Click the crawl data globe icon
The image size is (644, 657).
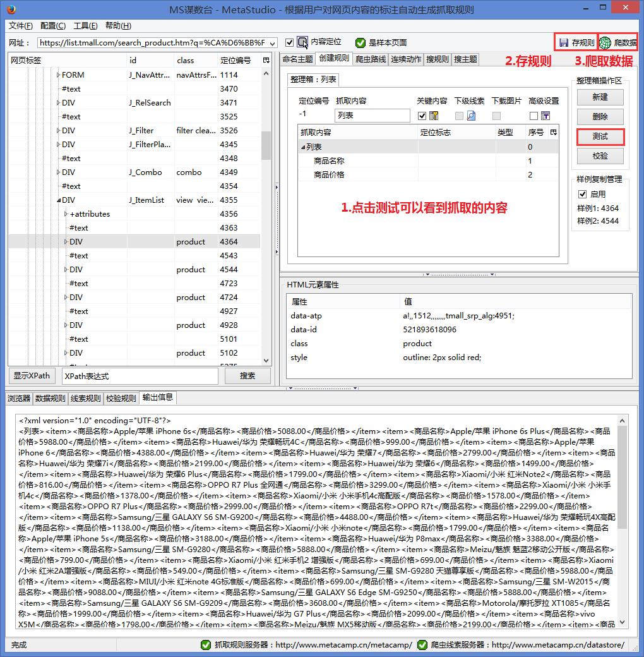(x=605, y=43)
